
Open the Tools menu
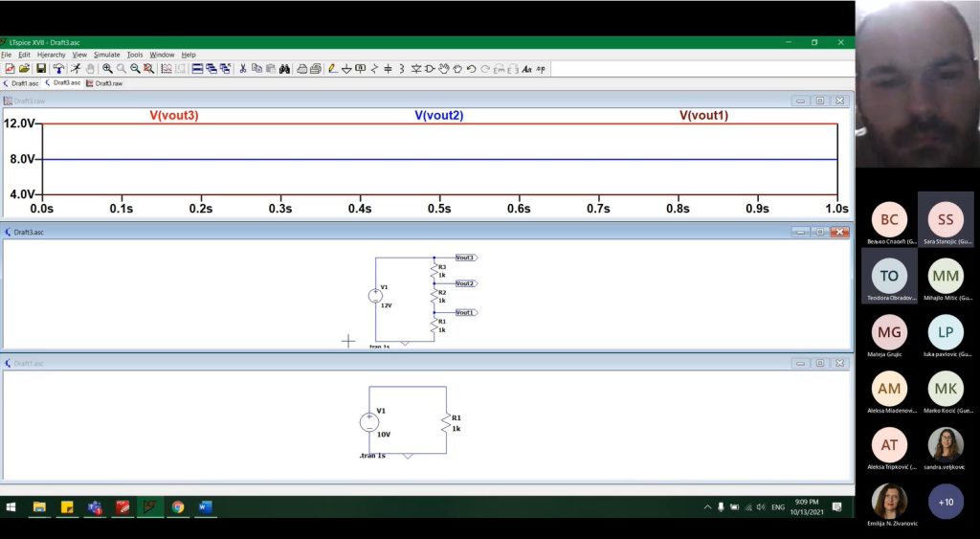pyautogui.click(x=134, y=55)
